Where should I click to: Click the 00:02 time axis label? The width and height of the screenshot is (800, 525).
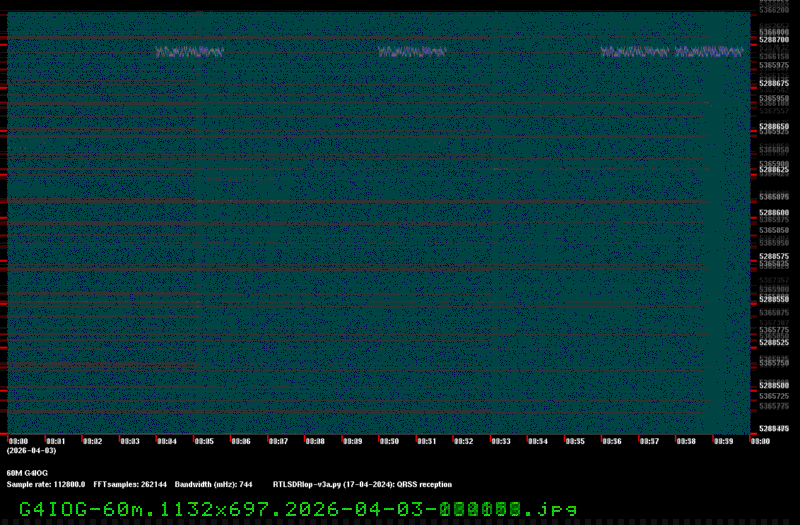coord(92,441)
